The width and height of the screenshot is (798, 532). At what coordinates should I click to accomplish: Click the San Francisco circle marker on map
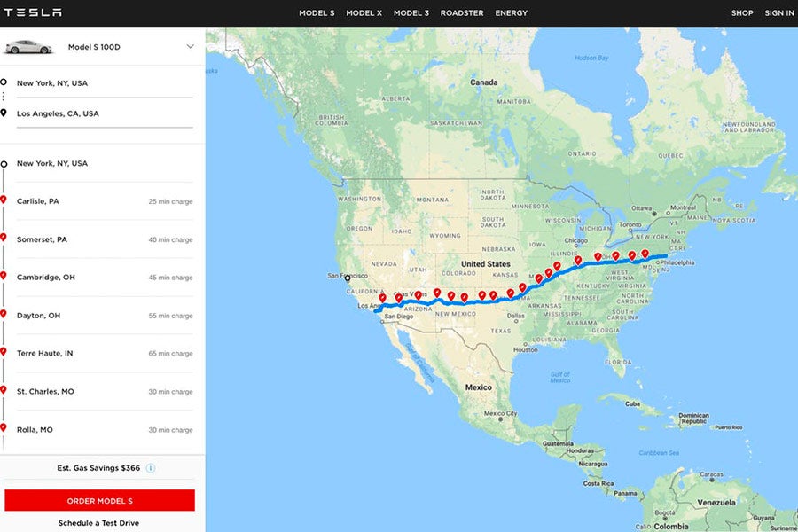click(348, 278)
